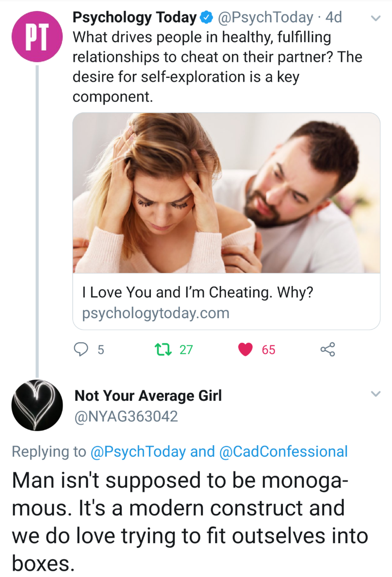Visit the psychologytoday.com domain link
Viewport: 392px width, 577px height.
(156, 313)
